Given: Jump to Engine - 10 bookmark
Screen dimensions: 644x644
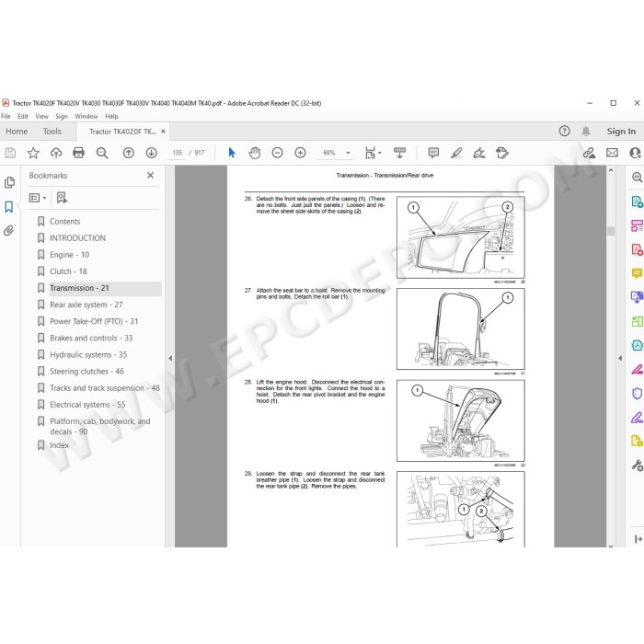Looking at the screenshot, I should click(69, 255).
